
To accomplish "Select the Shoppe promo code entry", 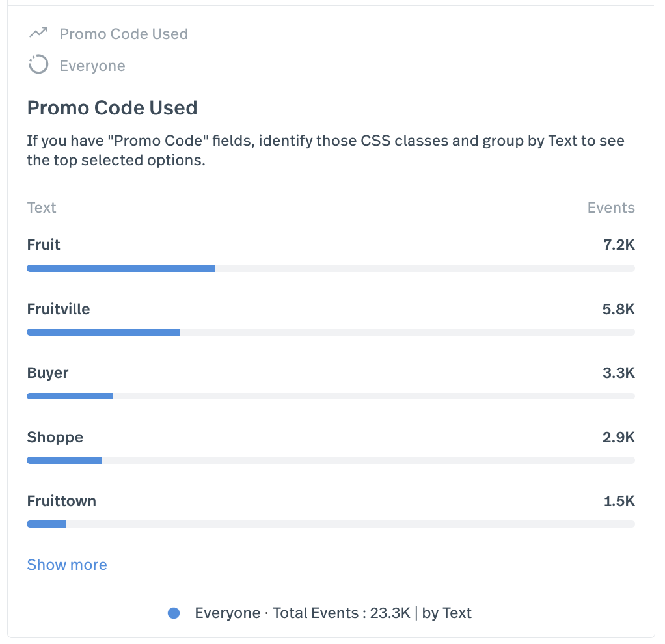I will [55, 437].
